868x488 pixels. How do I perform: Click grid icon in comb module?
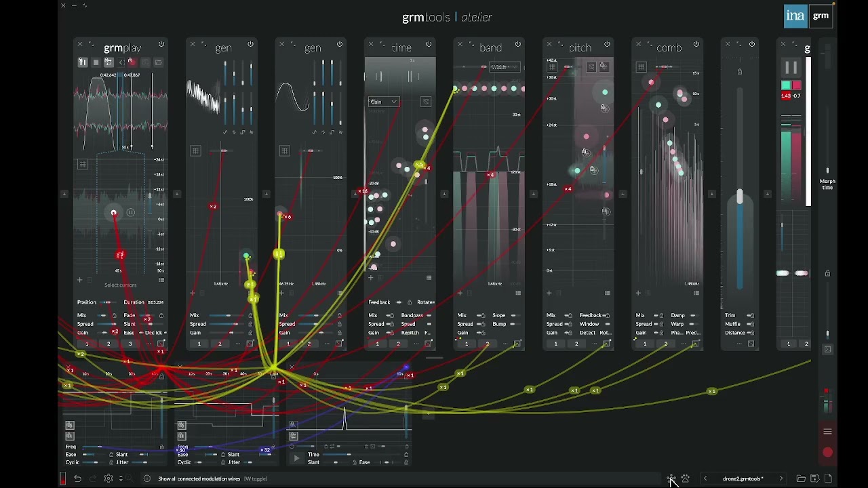coord(641,66)
